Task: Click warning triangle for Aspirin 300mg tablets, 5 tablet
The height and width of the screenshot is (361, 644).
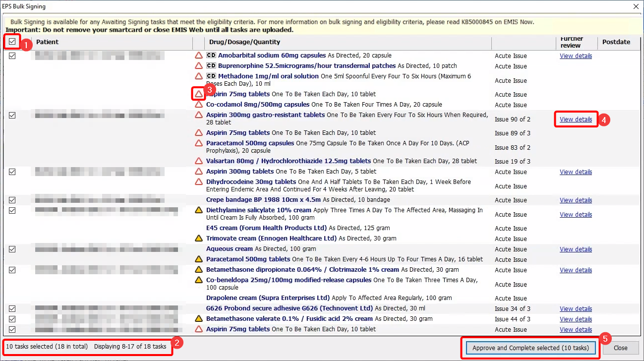Action: (199, 172)
